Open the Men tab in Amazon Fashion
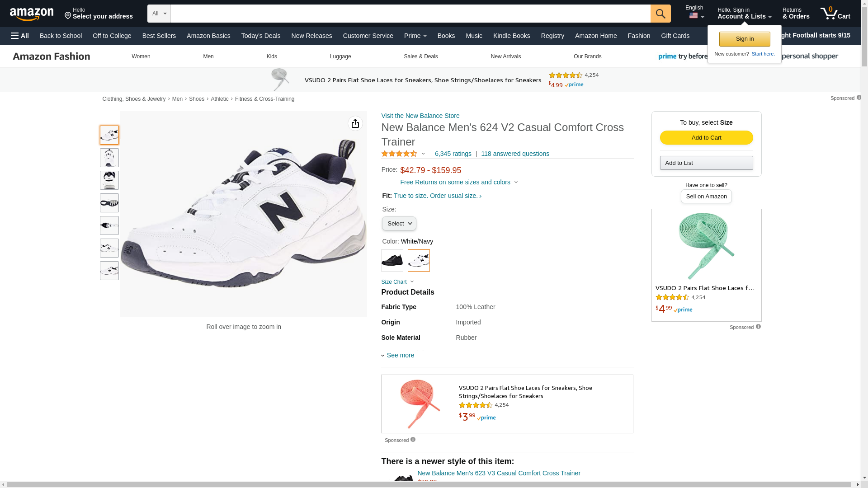This screenshot has height=488, width=868. 208,56
